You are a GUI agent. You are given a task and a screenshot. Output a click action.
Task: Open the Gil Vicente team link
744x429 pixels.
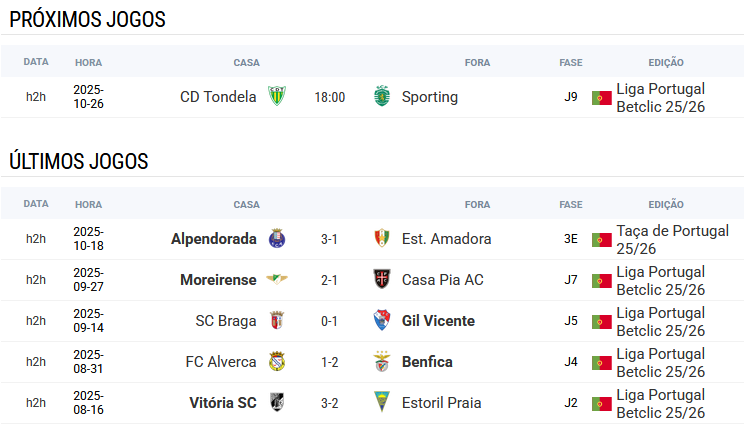[x=438, y=321]
